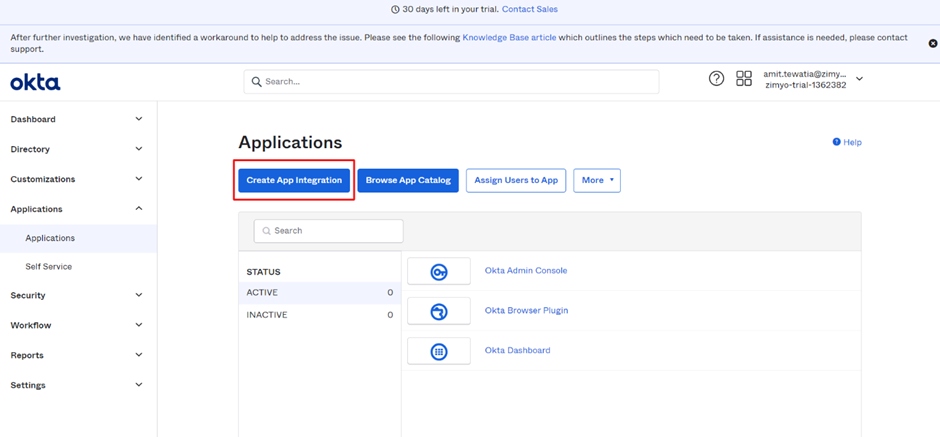The height and width of the screenshot is (437, 940).
Task: Click the Okta logo
Action: click(x=35, y=82)
